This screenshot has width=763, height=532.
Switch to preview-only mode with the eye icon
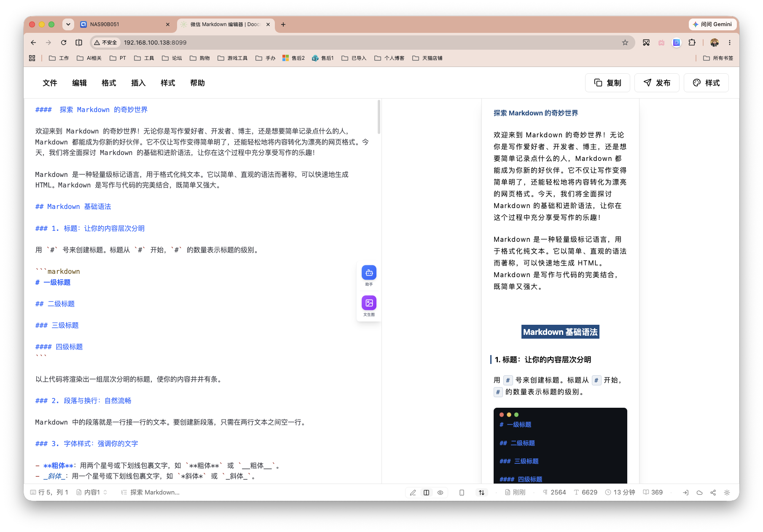click(440, 492)
